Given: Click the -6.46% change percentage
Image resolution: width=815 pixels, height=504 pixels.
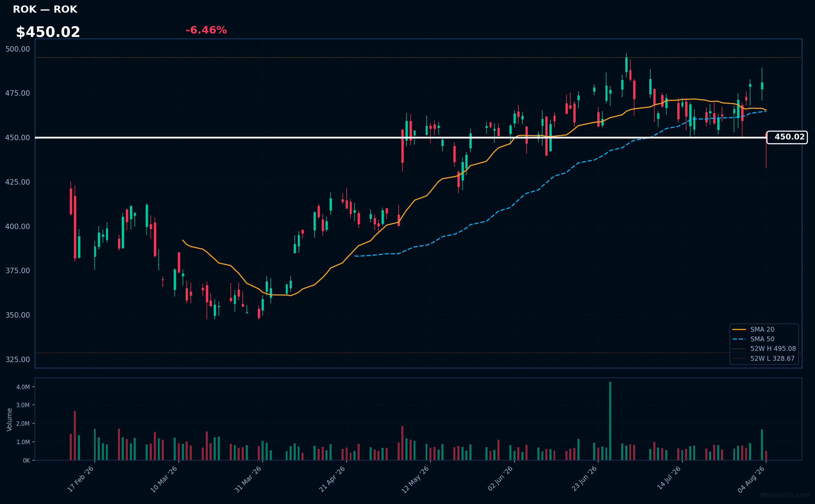Looking at the screenshot, I should (x=206, y=30).
